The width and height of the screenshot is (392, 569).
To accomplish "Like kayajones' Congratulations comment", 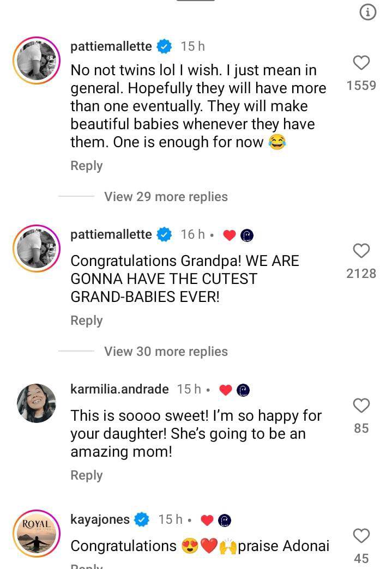I will 361,536.
